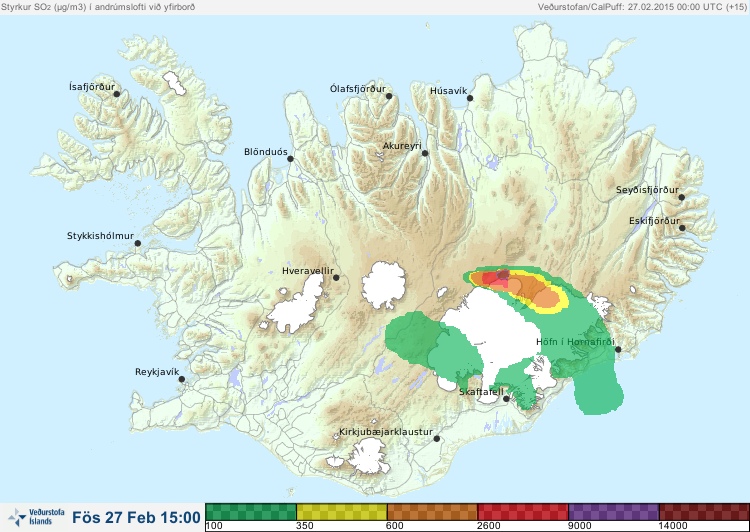Click the Ísafjörður city marker dot
The image size is (750, 532).
117,94
